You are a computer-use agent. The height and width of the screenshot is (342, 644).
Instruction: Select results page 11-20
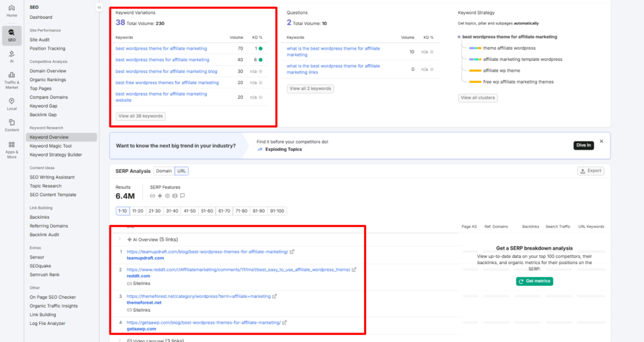138,211
